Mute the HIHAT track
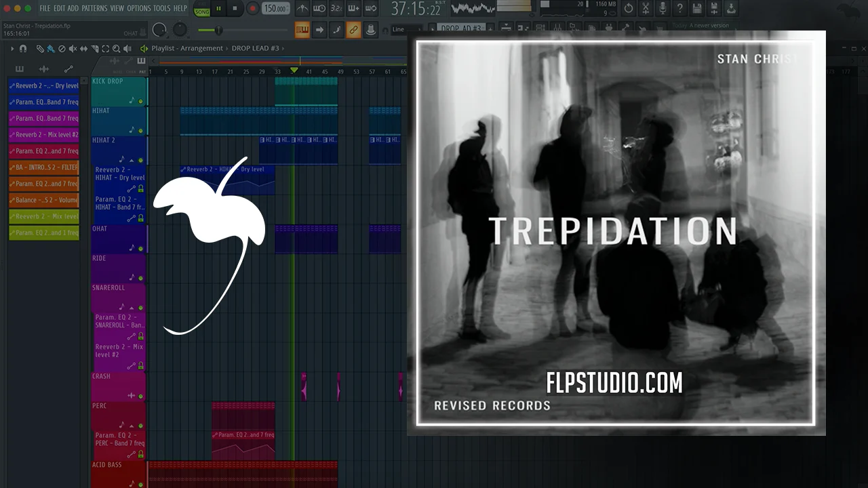 (x=140, y=131)
